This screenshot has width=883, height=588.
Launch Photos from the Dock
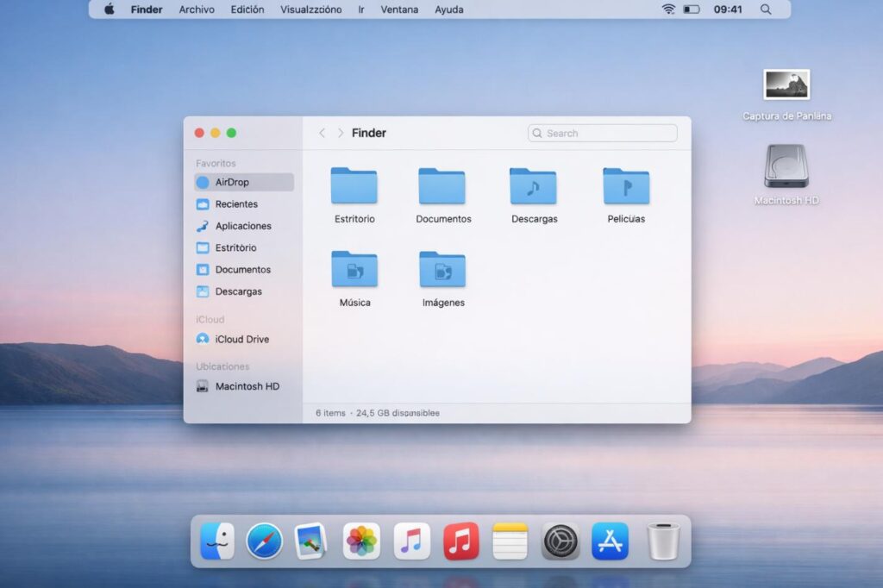pos(361,541)
